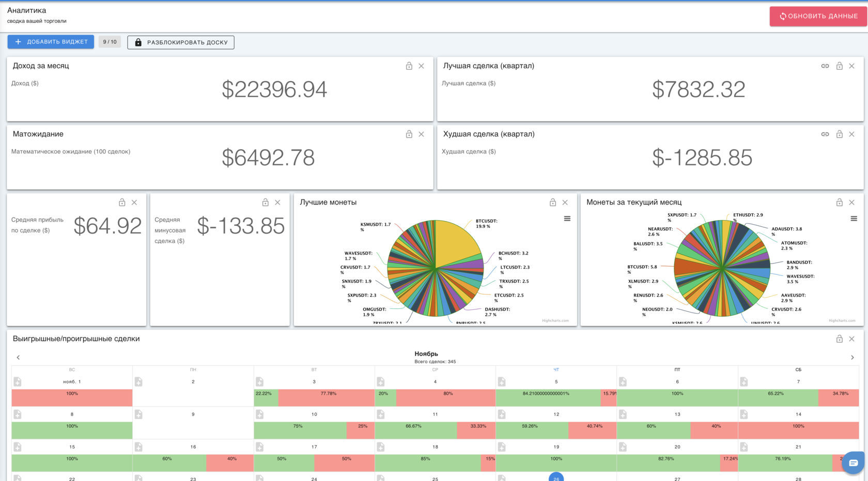Click the KSMUSDT: 1.7 label
868x481 pixels.
pyautogui.click(x=376, y=227)
